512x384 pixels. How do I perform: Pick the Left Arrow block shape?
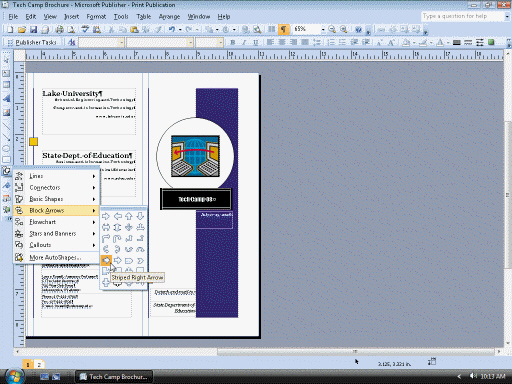tap(117, 216)
